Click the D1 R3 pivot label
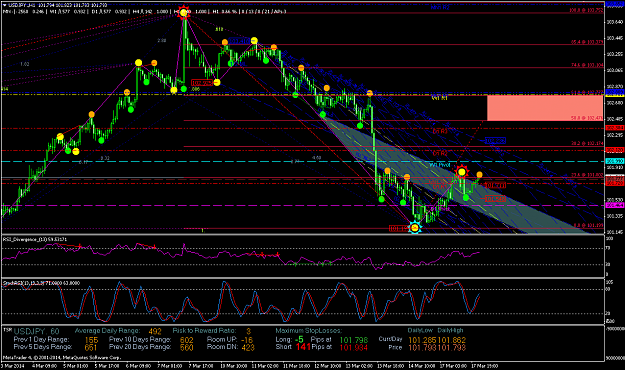Screen dimensions: 625x370 (440, 131)
